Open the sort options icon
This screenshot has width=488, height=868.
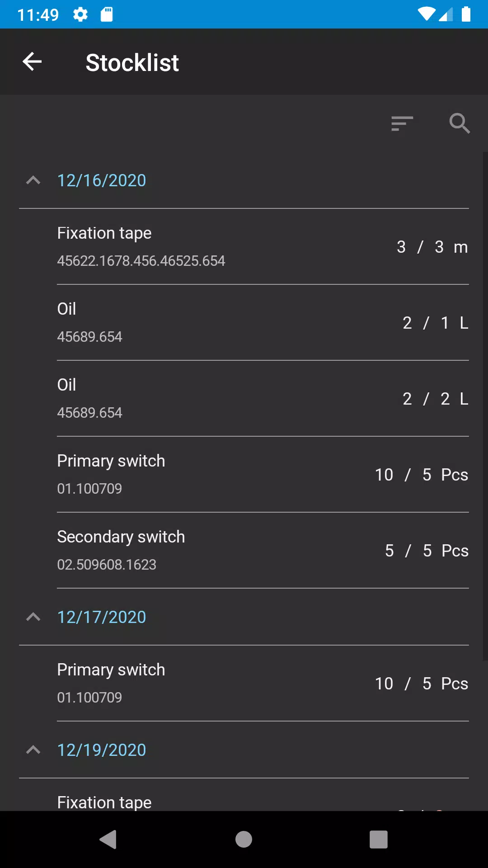402,123
